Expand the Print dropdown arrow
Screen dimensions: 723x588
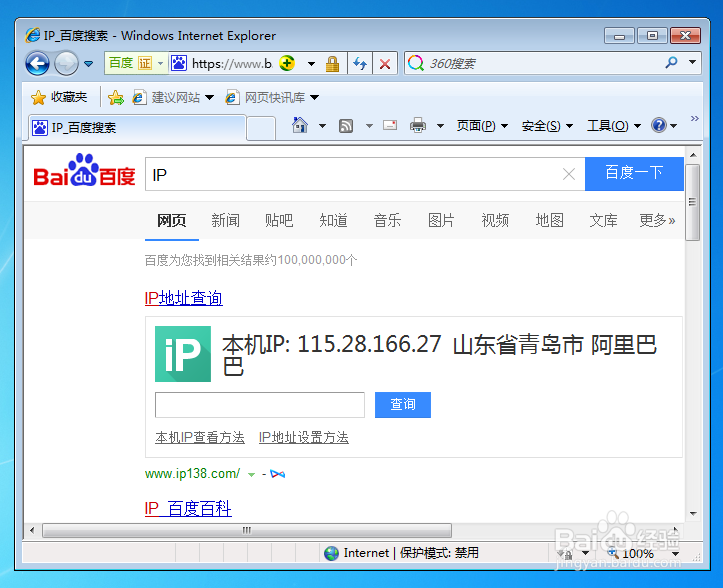[x=440, y=125]
